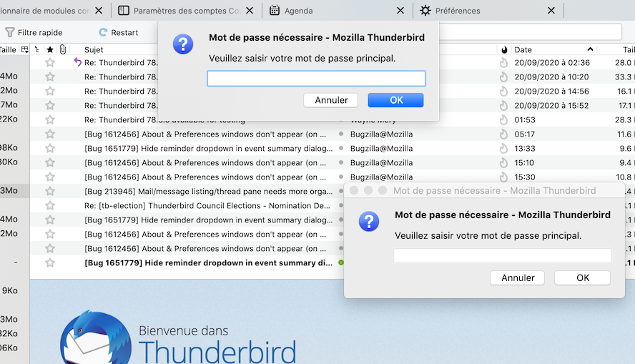
Task: Sort by the Date column header
Action: coord(523,50)
